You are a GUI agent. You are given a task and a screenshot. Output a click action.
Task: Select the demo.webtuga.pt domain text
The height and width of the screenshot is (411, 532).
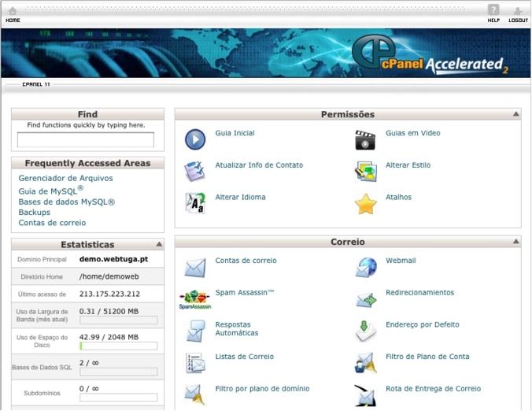tap(113, 259)
